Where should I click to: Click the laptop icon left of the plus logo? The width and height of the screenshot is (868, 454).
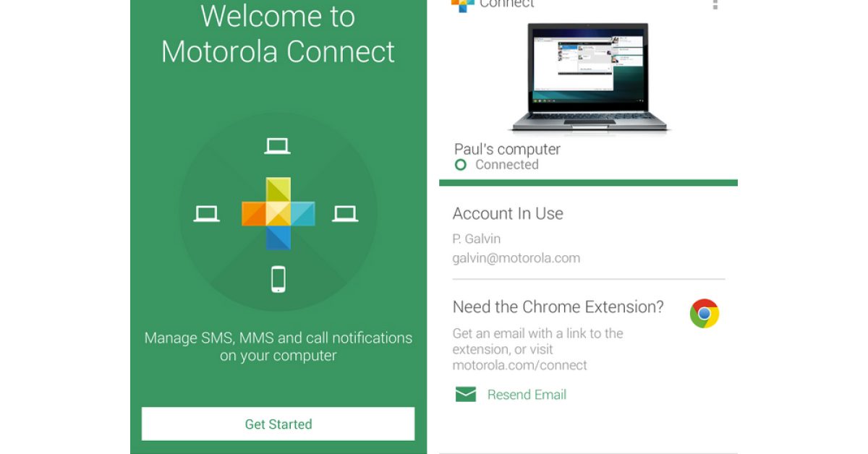(207, 214)
